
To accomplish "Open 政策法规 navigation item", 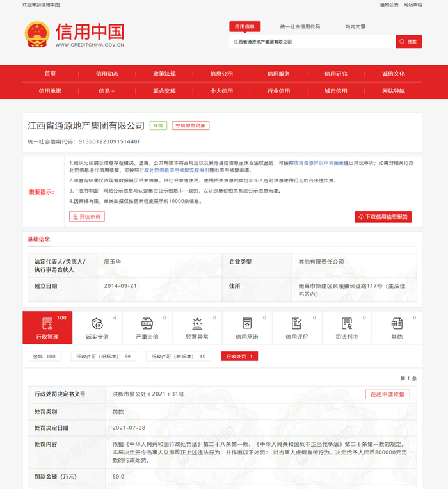I will tap(164, 74).
